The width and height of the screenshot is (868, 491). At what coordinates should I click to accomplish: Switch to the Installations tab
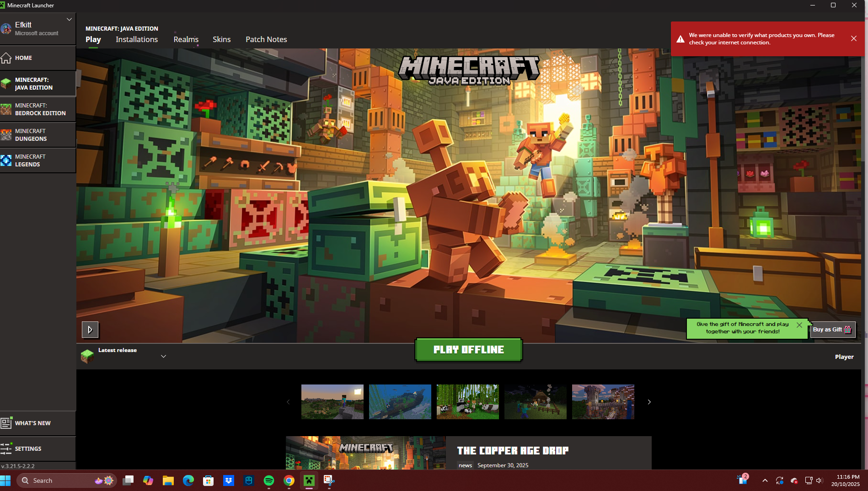(136, 39)
